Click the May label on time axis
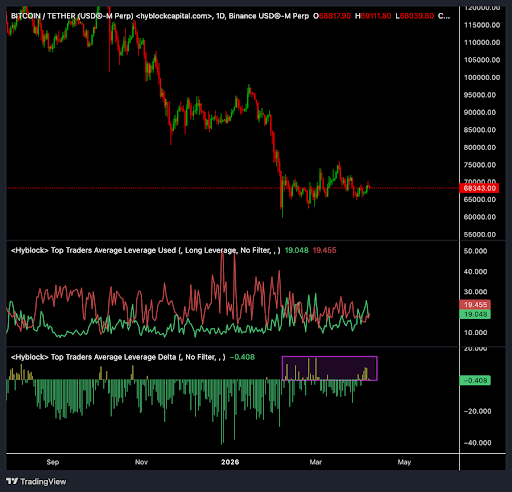The image size is (512, 492). pyautogui.click(x=404, y=462)
